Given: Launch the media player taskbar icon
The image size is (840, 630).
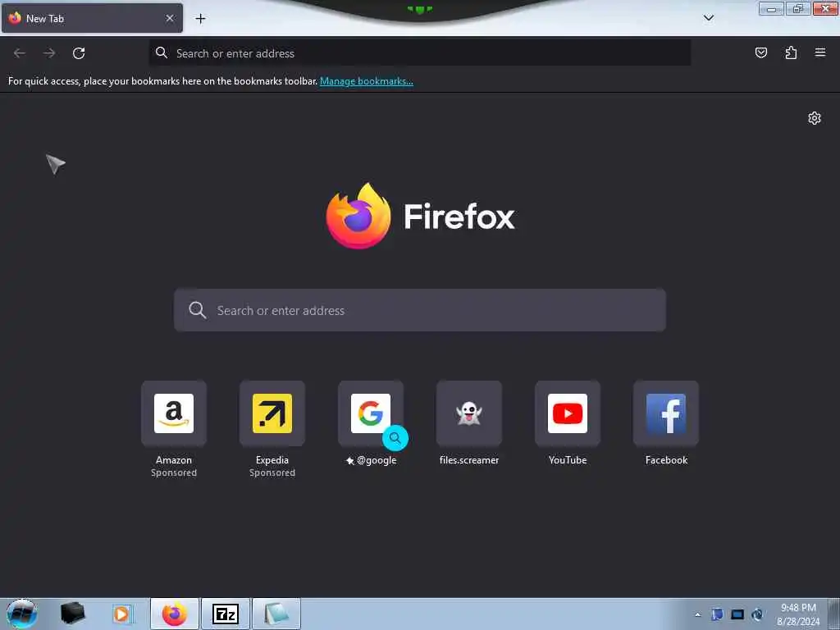Looking at the screenshot, I should (121, 614).
